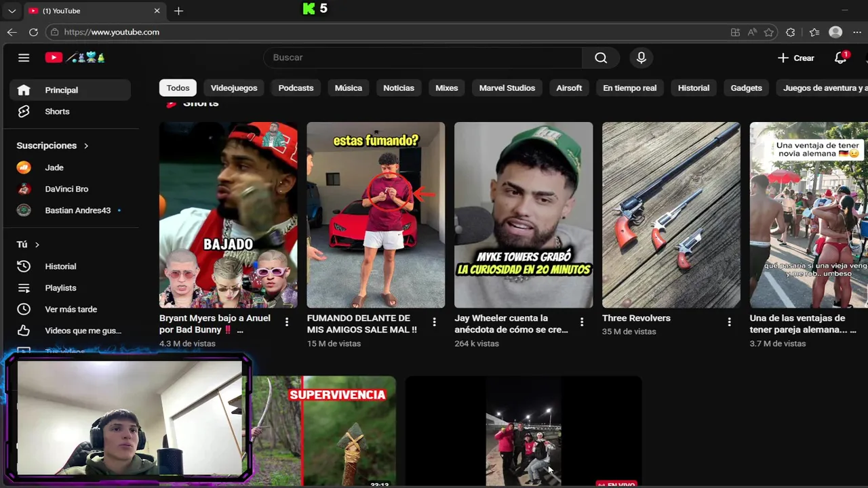Open options for Jay Wheeler short
The height and width of the screenshot is (488, 868).
pyautogui.click(x=582, y=322)
